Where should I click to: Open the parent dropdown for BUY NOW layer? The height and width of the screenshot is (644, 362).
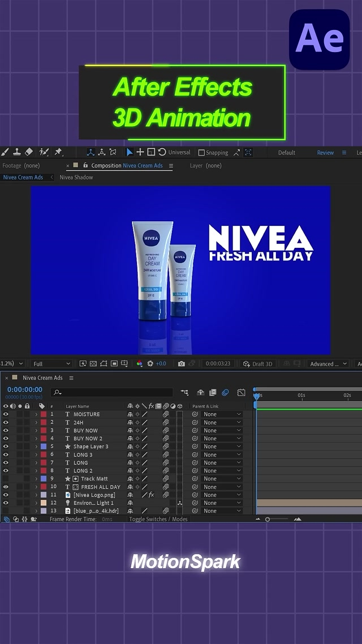click(x=222, y=431)
